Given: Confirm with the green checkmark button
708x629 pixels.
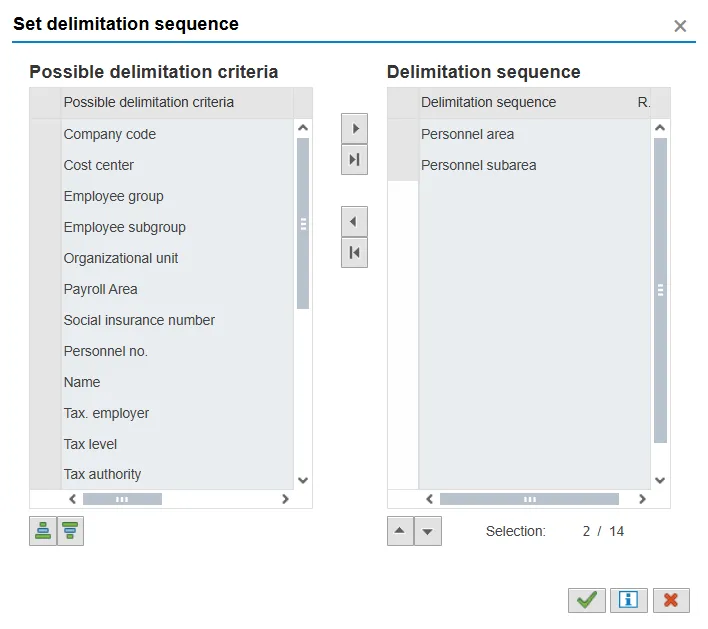Looking at the screenshot, I should (587, 599).
